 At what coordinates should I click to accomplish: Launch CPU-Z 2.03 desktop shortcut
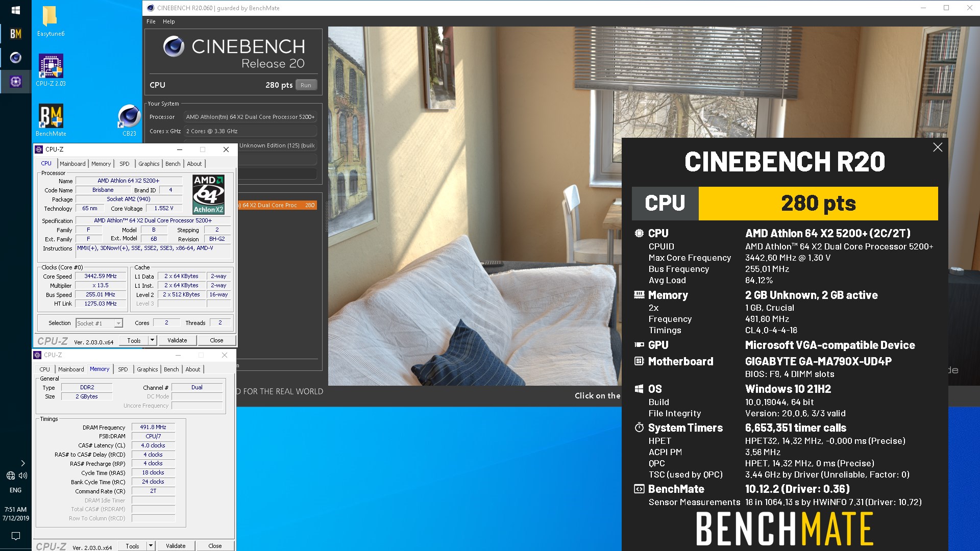(x=51, y=70)
